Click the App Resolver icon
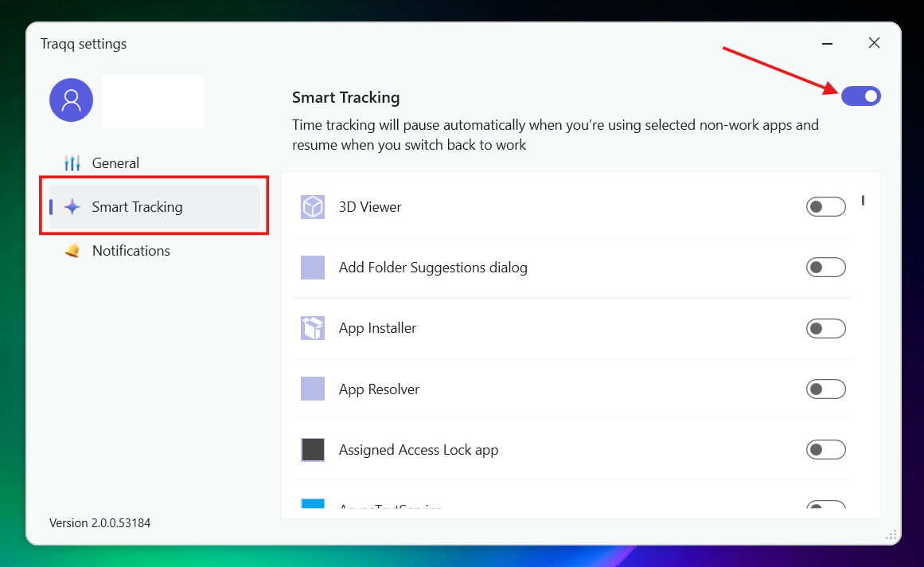The width and height of the screenshot is (924, 567). coord(312,389)
